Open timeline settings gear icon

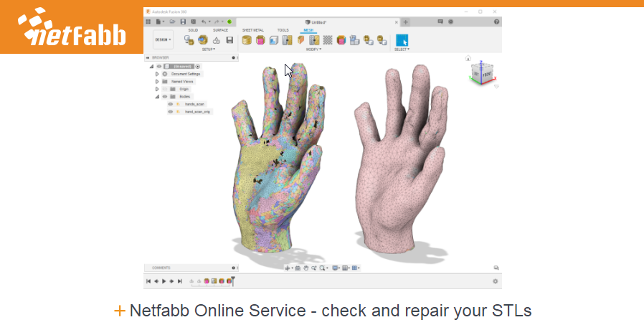(x=496, y=281)
